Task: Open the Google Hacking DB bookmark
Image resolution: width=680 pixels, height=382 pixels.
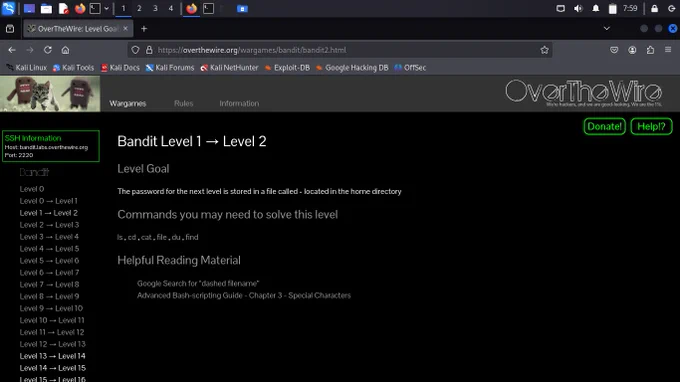Action: click(x=352, y=68)
